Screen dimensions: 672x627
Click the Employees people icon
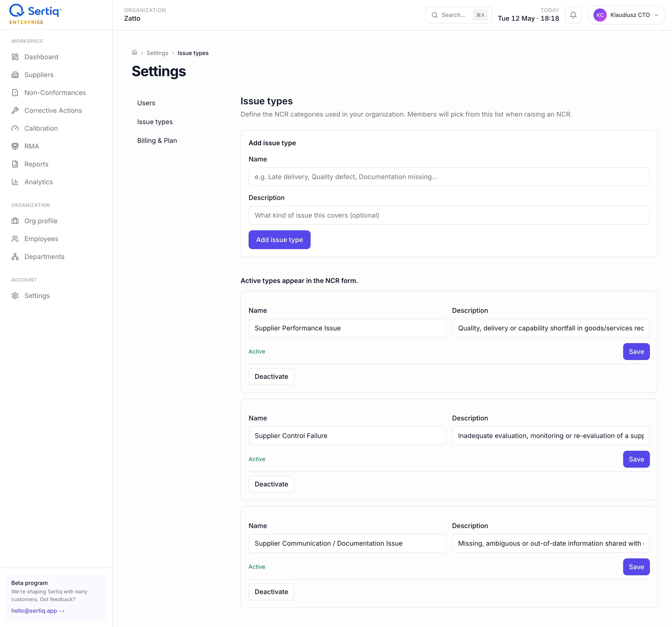tap(15, 239)
